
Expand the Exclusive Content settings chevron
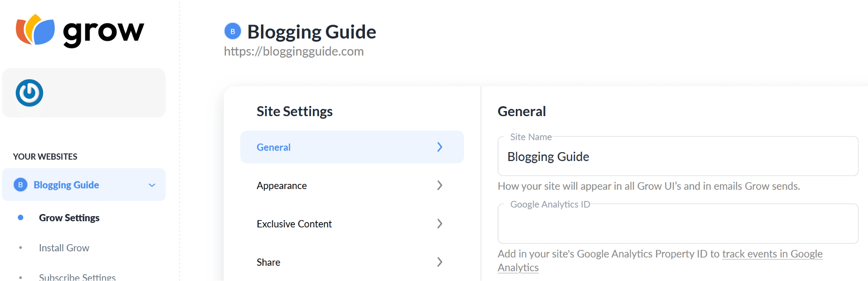(x=440, y=224)
